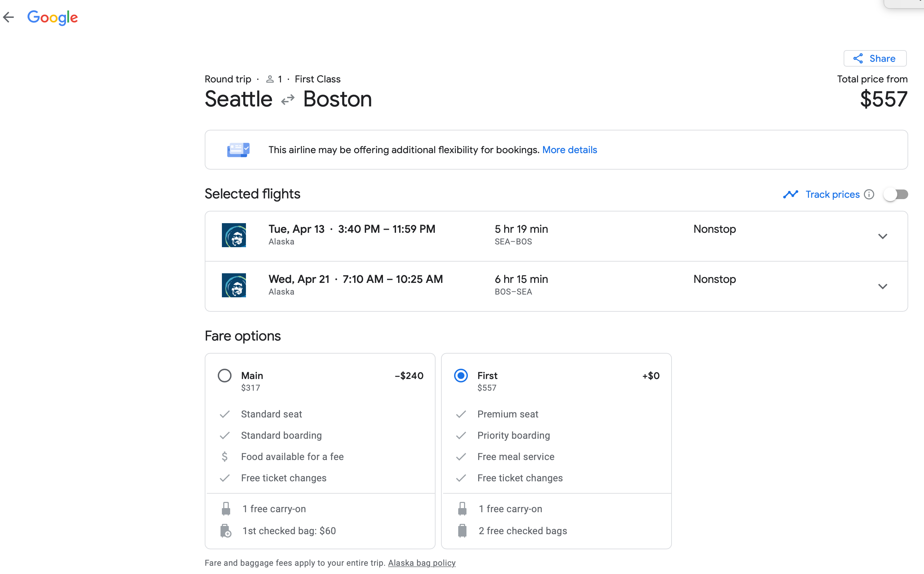Click the First fare +$0 difference
The width and height of the screenshot is (924, 574).
click(x=651, y=376)
